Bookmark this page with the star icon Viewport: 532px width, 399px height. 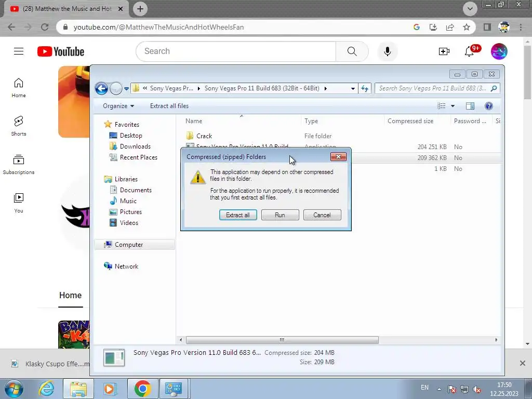[467, 27]
